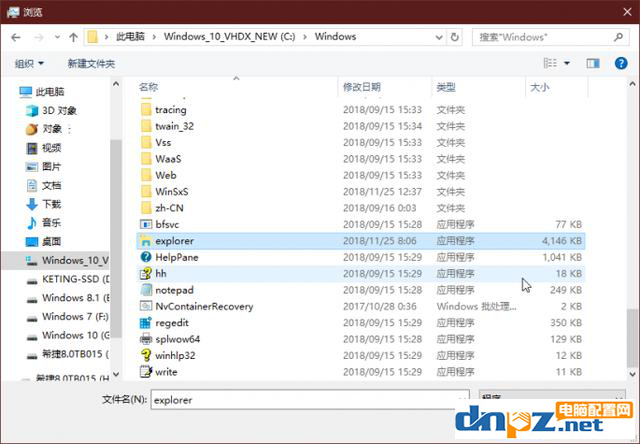Viewport: 640px width, 444px height.
Task: Click 此电脑 in the address breadcrumb
Action: tap(130, 37)
